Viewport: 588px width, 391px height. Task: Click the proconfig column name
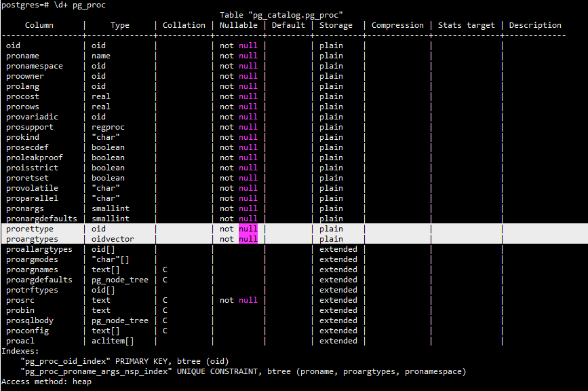27,331
